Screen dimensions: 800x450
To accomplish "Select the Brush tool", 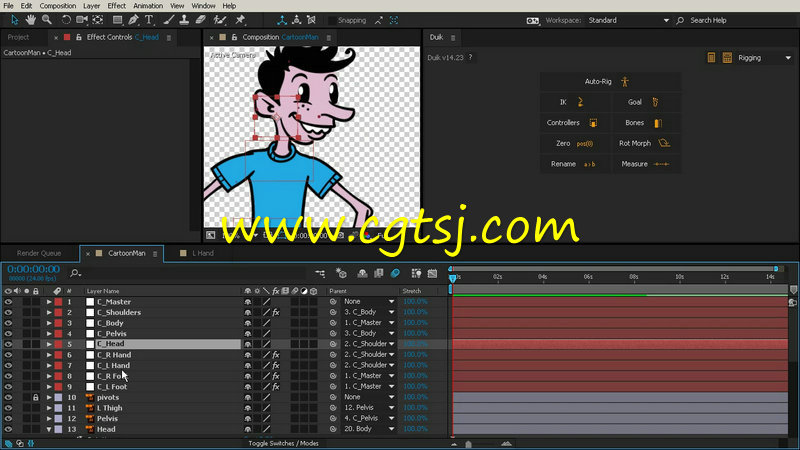I will [168, 20].
